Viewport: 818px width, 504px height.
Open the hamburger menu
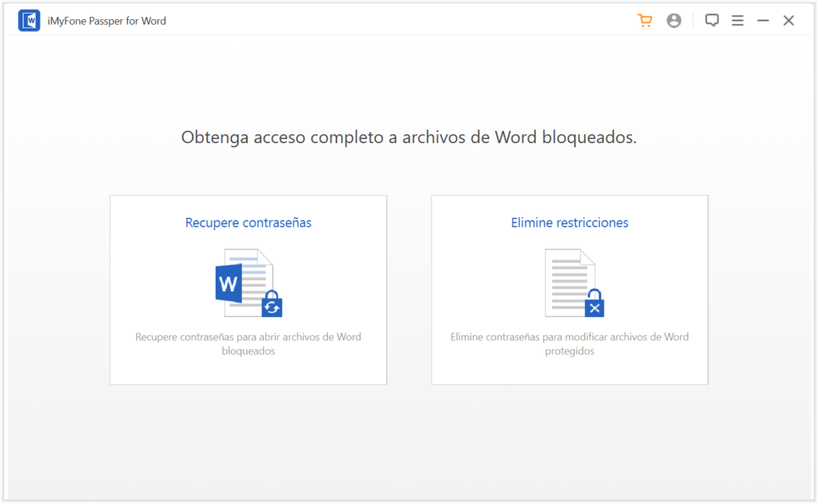coord(737,20)
